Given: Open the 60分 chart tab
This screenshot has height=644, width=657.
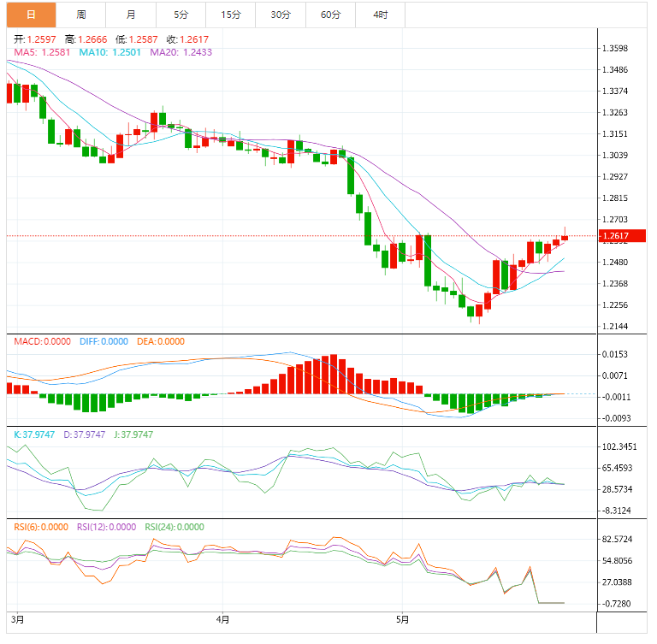Looking at the screenshot, I should (x=330, y=15).
